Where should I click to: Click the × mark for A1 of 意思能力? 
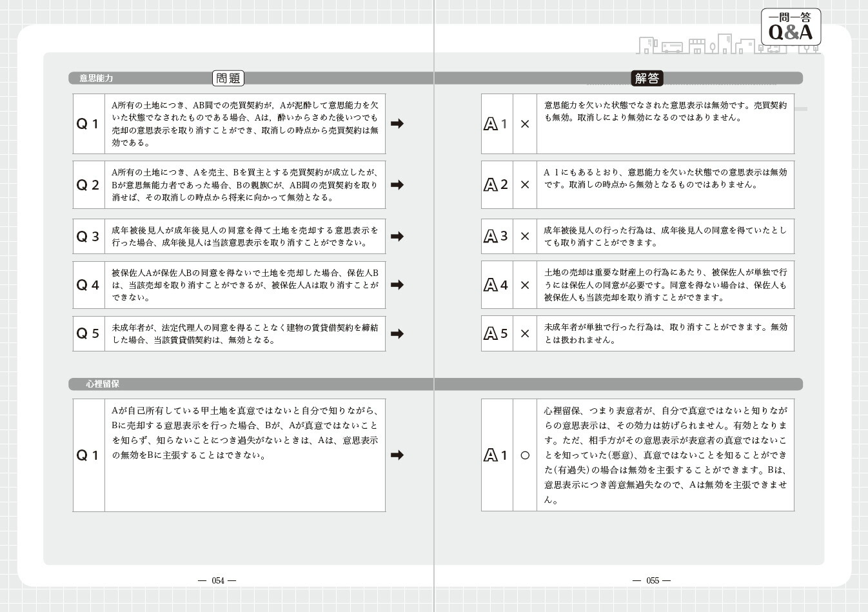tap(525, 124)
